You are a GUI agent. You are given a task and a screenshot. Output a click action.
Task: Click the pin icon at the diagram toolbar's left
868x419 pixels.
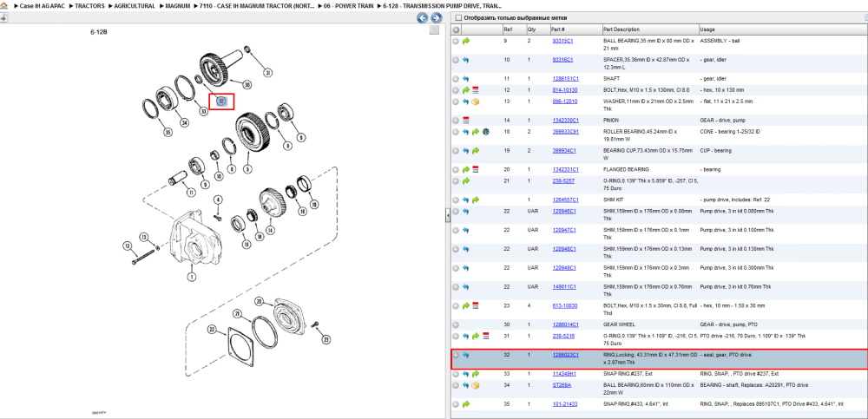(3, 18)
